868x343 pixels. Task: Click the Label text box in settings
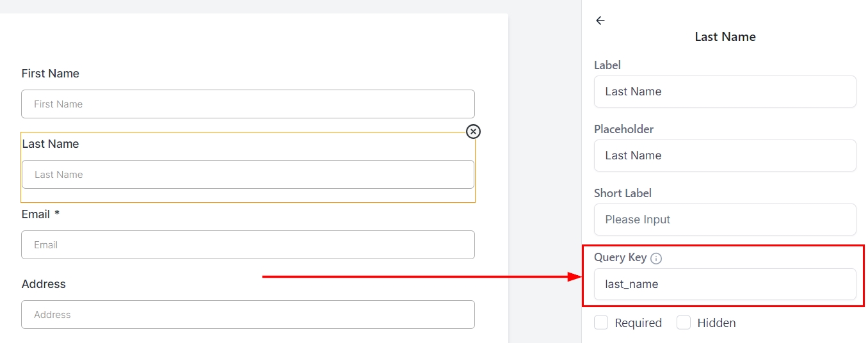coord(725,92)
